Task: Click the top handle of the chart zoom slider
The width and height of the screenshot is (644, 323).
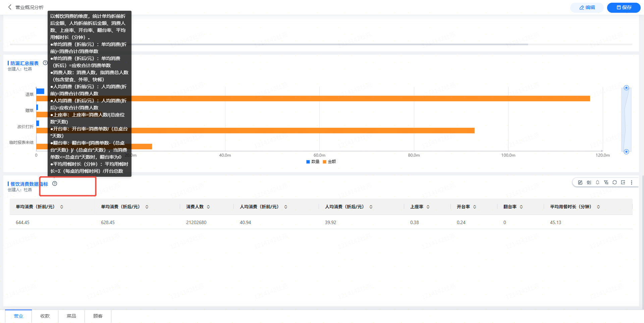Action: [x=626, y=88]
